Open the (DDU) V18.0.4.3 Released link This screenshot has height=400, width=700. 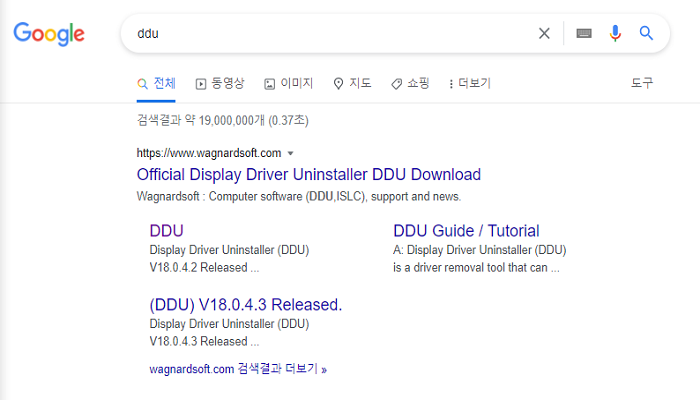point(245,305)
